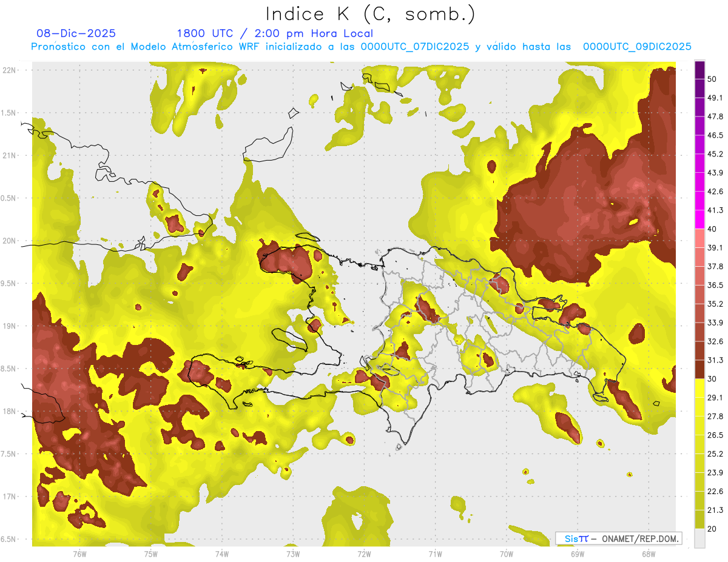Screen dimensions: 728x562
Task: Click the '19N' latitude label
Action: (x=10, y=326)
